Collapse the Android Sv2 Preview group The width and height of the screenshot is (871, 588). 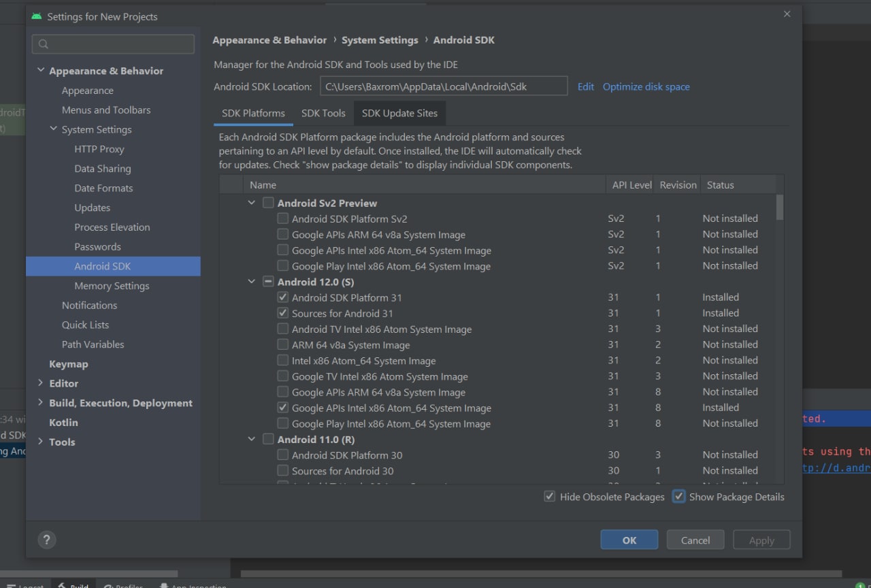pos(252,203)
